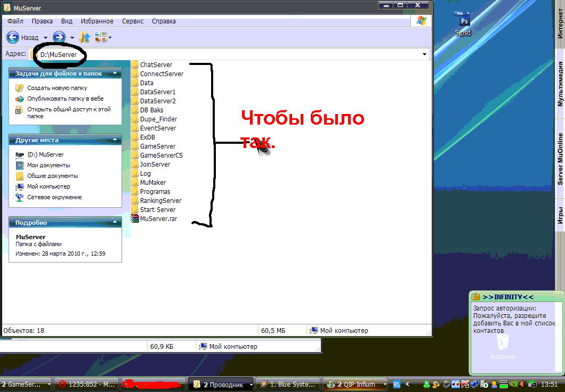
Task: Open the Back button history dropdown arrow
Action: [x=45, y=38]
